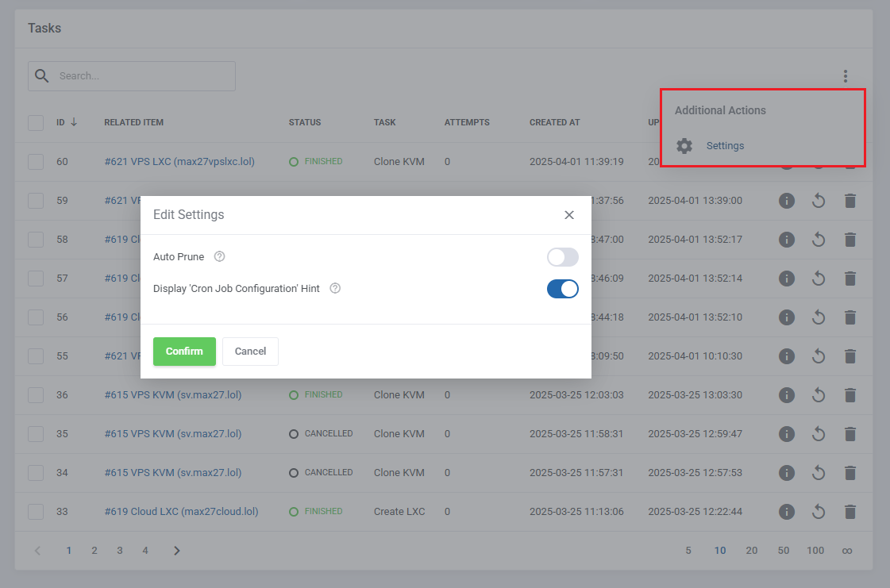Go to page 2 of tasks
Image resolution: width=890 pixels, height=588 pixels.
[94, 551]
